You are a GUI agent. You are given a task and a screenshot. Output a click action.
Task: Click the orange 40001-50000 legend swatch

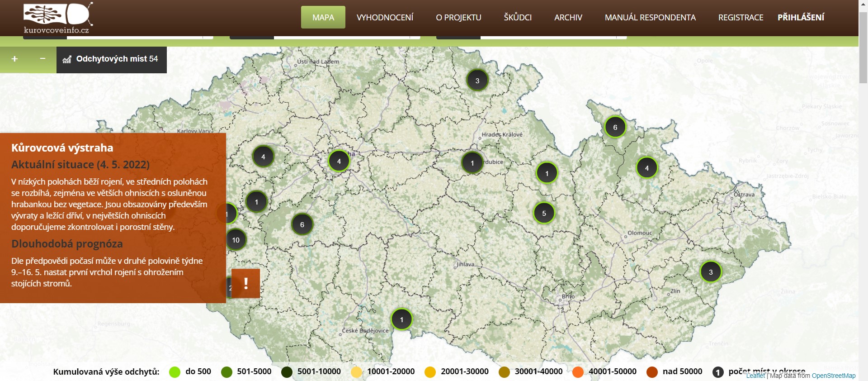(x=578, y=372)
